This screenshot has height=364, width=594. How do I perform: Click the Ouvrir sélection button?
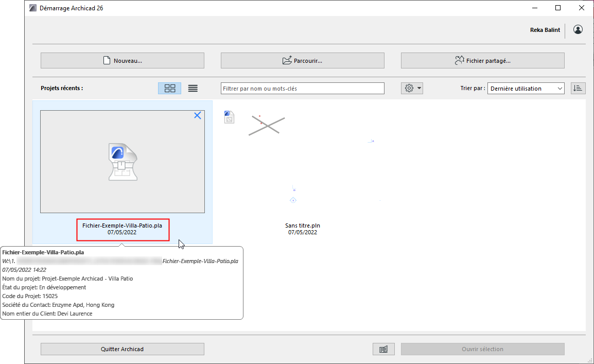pyautogui.click(x=483, y=349)
